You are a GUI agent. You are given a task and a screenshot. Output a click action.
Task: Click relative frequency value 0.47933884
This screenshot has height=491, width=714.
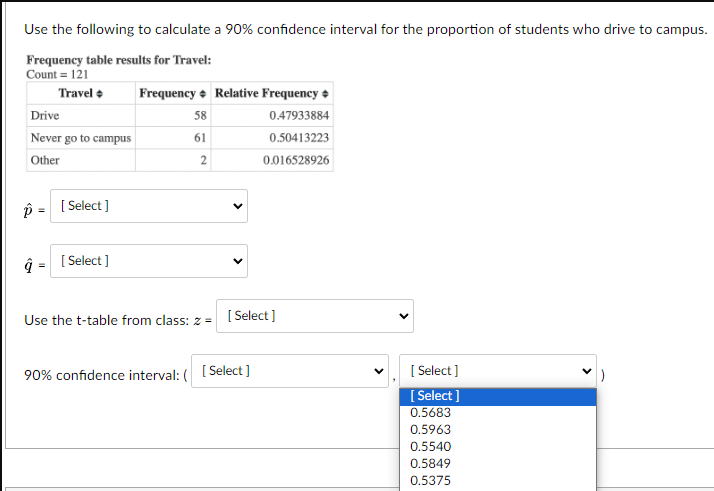click(299, 116)
